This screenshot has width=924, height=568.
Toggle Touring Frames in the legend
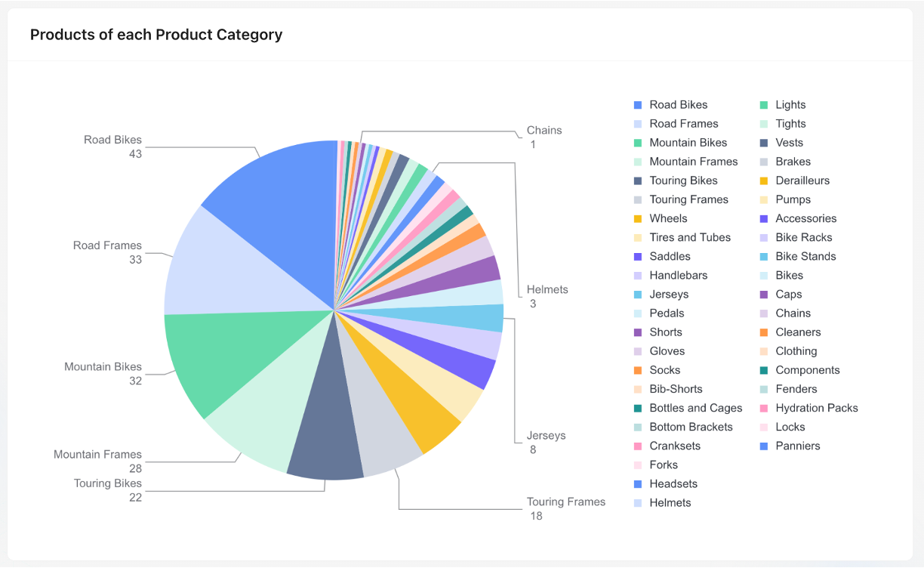pos(688,199)
